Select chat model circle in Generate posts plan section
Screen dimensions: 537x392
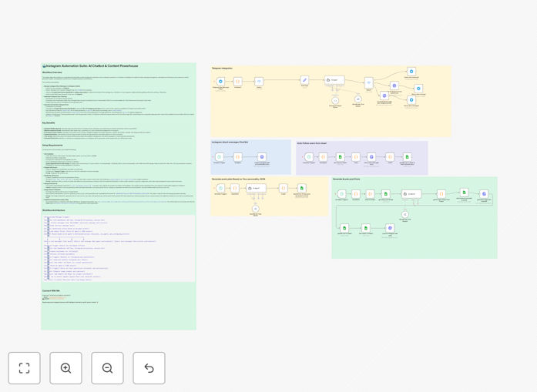256,209
